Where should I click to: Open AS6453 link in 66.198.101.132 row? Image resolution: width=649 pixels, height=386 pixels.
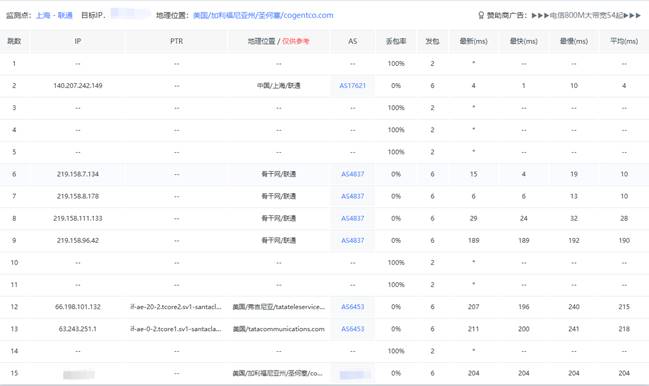point(353,307)
